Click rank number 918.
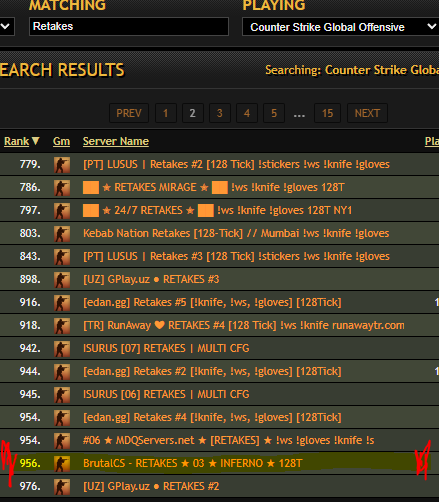The width and height of the screenshot is (439, 502). [x=30, y=325]
